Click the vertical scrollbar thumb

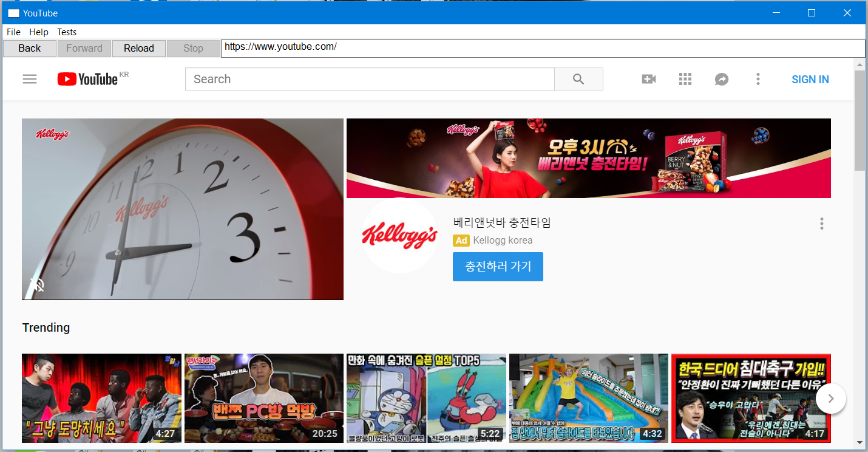(860, 120)
